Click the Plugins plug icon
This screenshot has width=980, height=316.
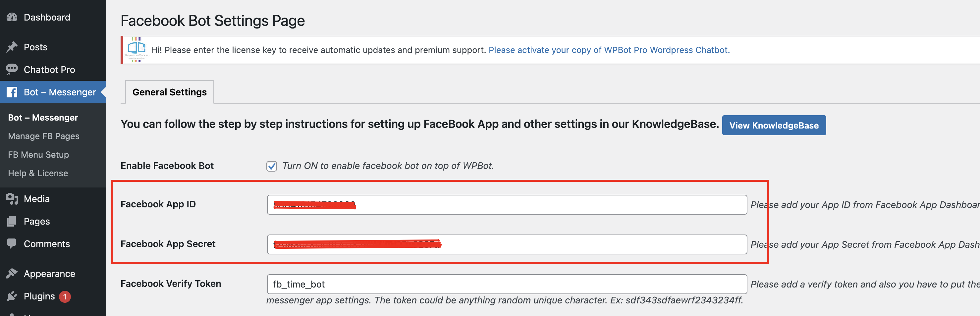coord(12,296)
